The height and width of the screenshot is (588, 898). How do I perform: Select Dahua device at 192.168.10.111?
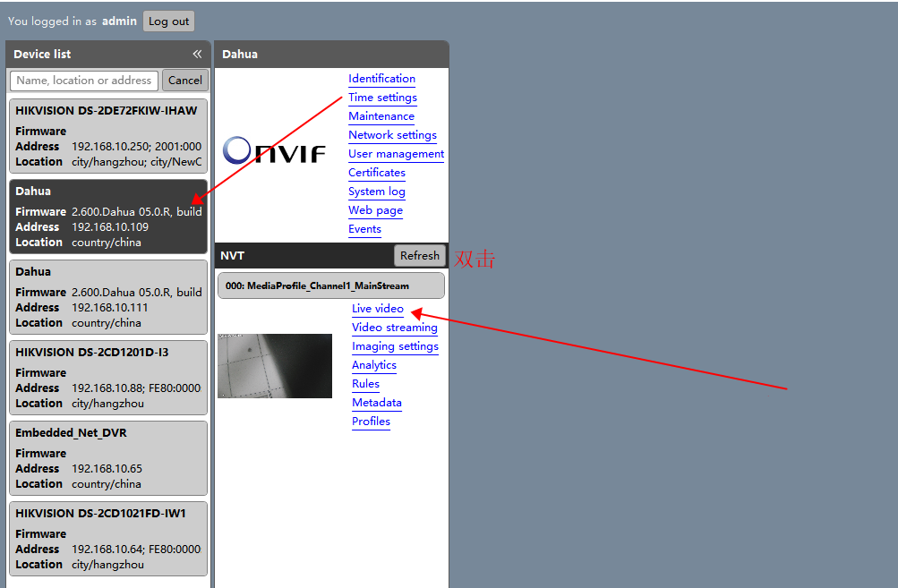point(108,297)
